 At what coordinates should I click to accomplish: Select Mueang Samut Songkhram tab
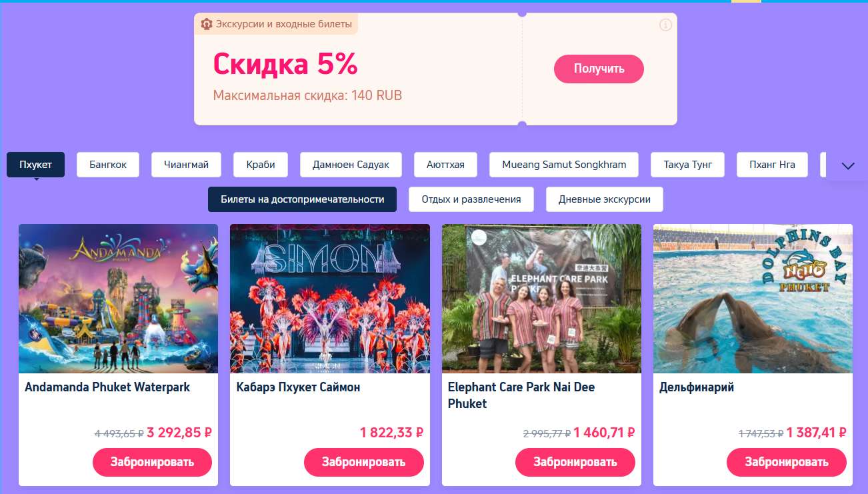point(564,165)
